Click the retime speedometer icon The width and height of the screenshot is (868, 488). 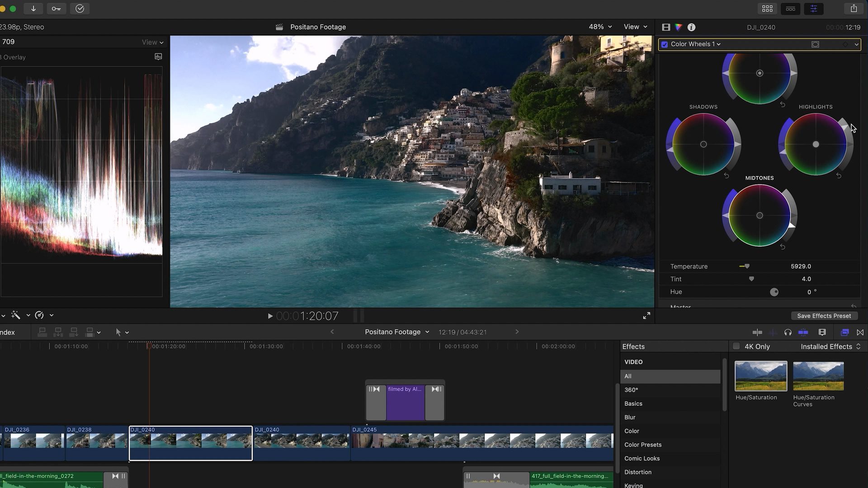[39, 315]
